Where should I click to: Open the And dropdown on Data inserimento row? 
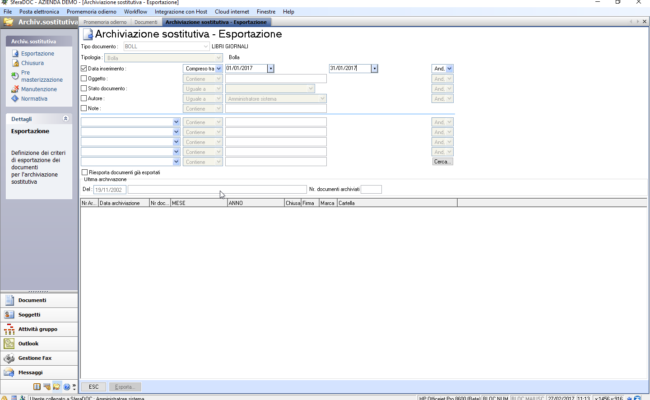click(x=449, y=68)
